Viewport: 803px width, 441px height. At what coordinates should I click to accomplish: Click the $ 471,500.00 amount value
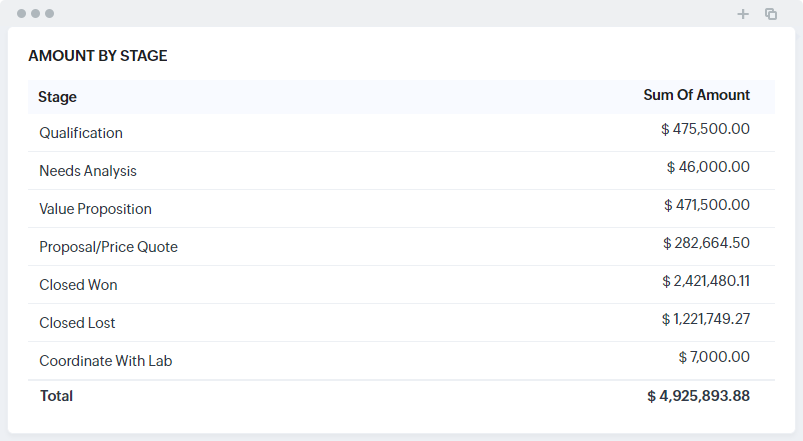706,205
